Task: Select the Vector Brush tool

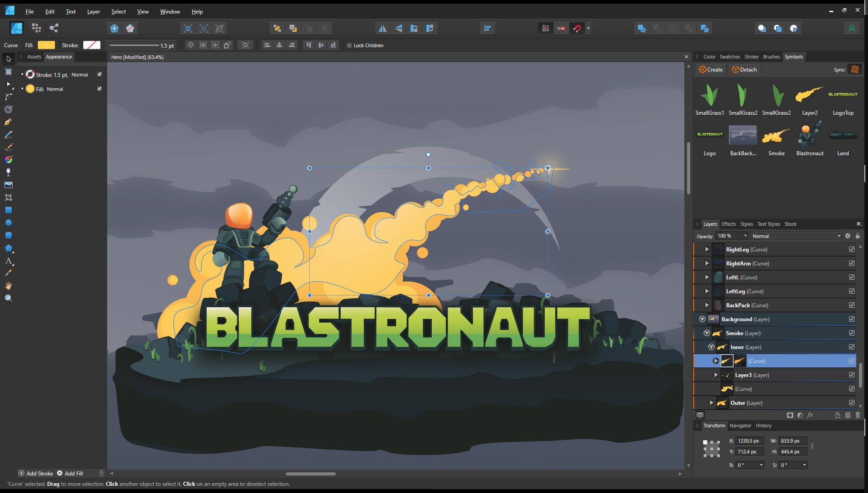Action: coord(9,147)
